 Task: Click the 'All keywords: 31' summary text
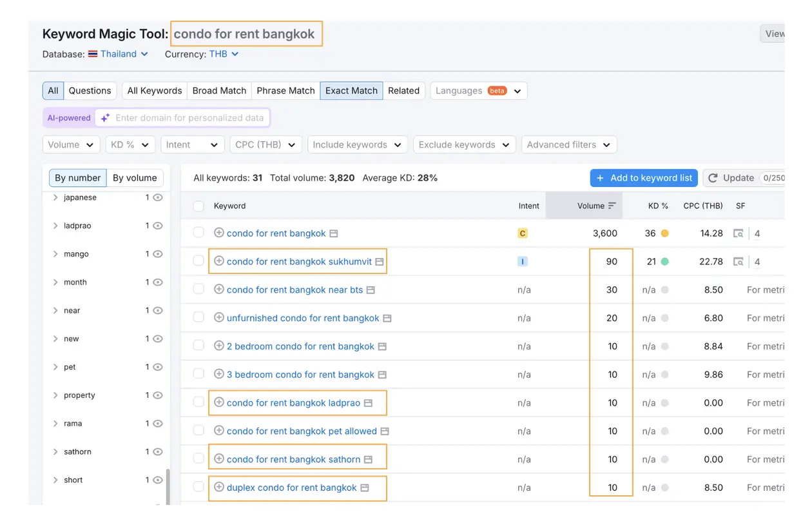(227, 178)
